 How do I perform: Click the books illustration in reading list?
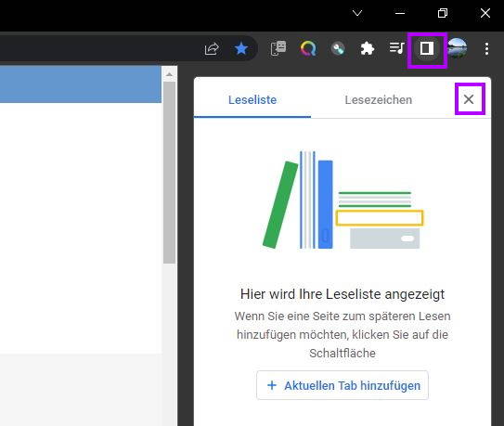coord(342,200)
